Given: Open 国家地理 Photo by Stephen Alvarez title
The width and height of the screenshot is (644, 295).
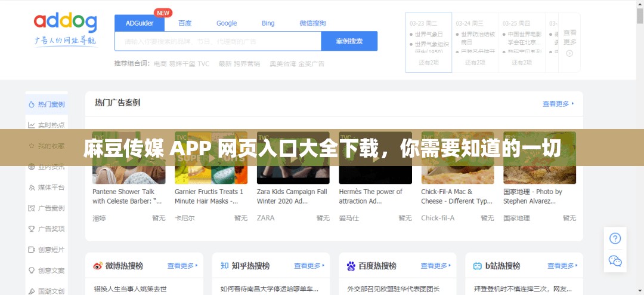Looking at the screenshot, I should tap(532, 196).
